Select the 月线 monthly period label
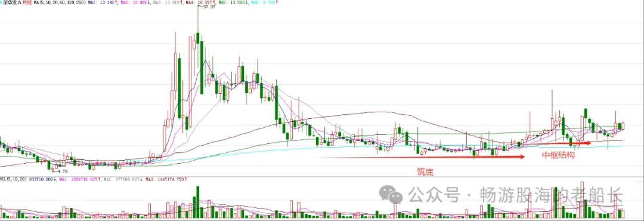644x221 pixels. click(x=26, y=2)
